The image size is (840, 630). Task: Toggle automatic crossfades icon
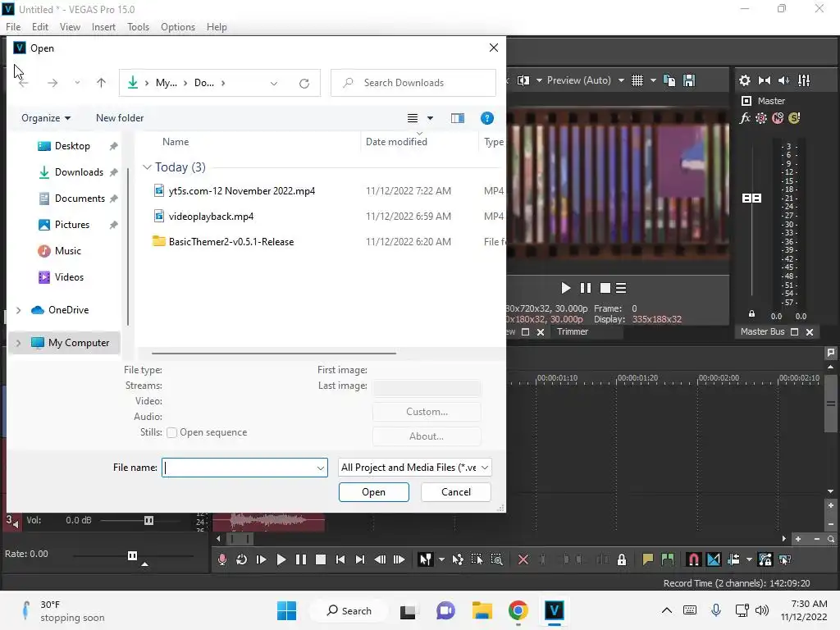tap(714, 559)
